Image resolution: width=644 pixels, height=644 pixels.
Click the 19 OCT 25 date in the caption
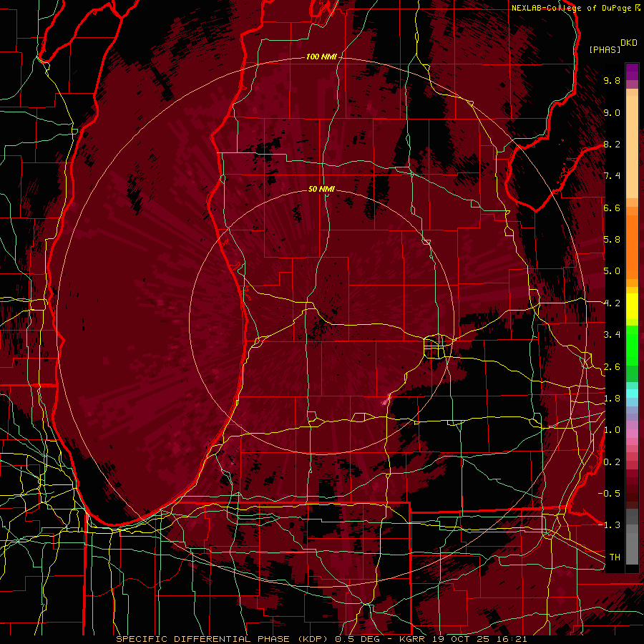[462, 639]
